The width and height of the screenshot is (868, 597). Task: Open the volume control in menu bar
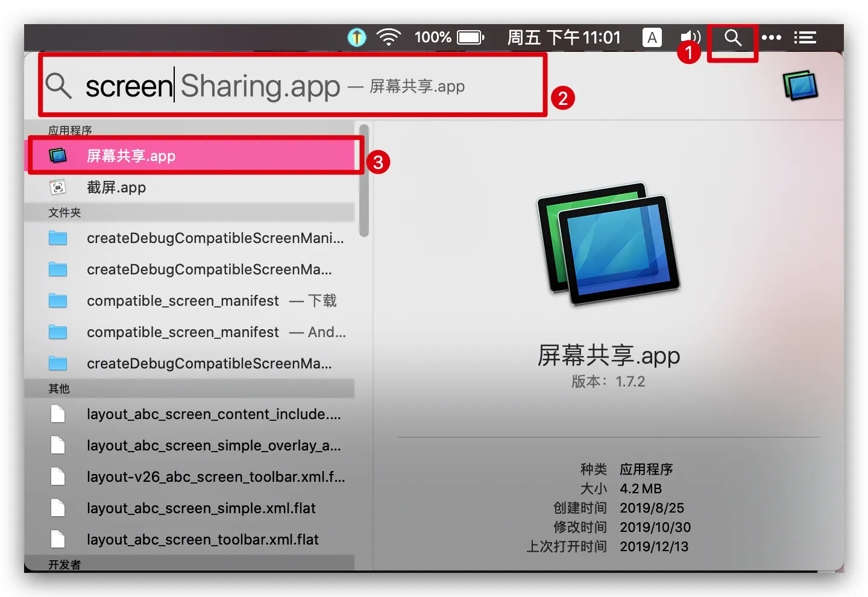tap(690, 37)
